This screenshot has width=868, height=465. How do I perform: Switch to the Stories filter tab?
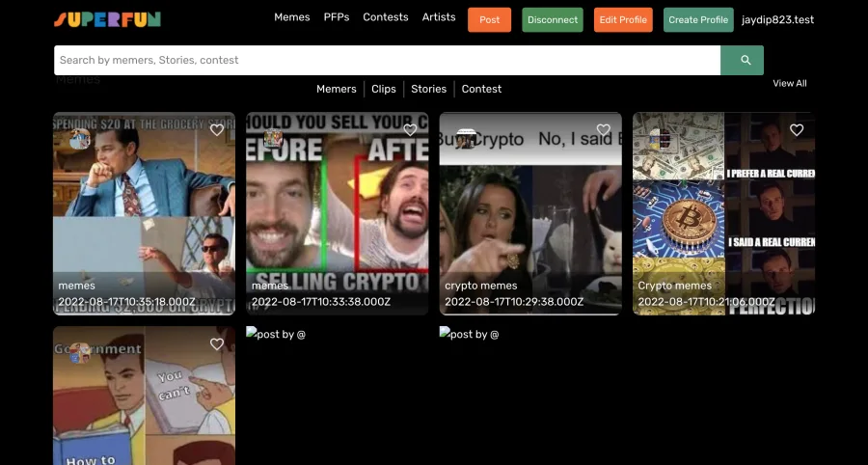click(428, 89)
